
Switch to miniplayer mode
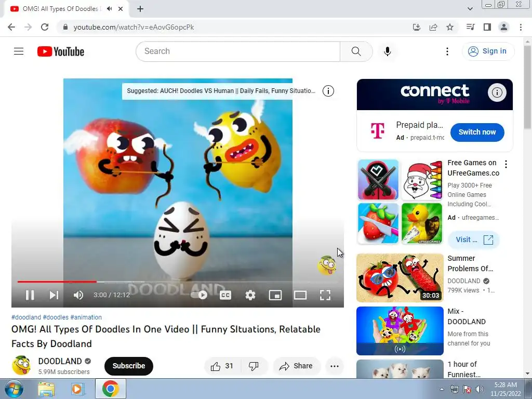pyautogui.click(x=275, y=295)
